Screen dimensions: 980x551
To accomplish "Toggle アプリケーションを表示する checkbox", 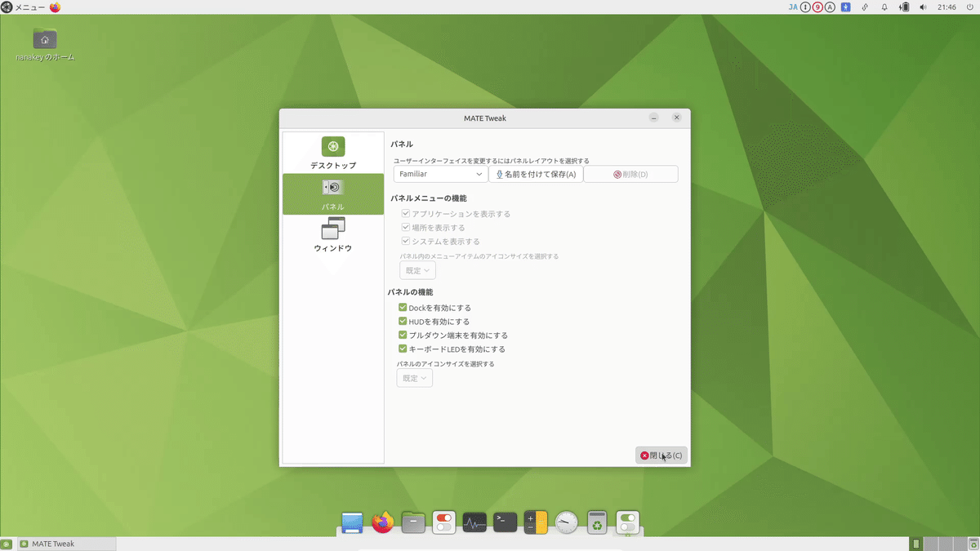I will 456,214.
